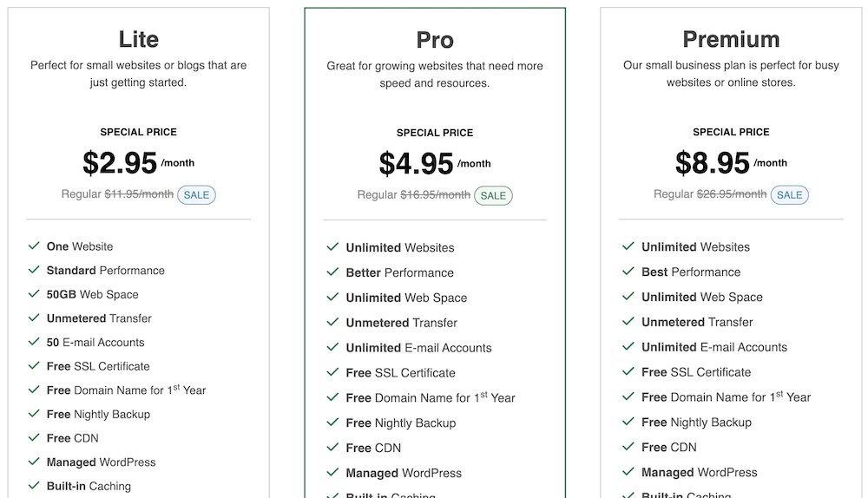Viewport: 868px width, 498px height.
Task: Click Unlimited E-mail Accounts in Pro list
Action: pyautogui.click(x=418, y=348)
